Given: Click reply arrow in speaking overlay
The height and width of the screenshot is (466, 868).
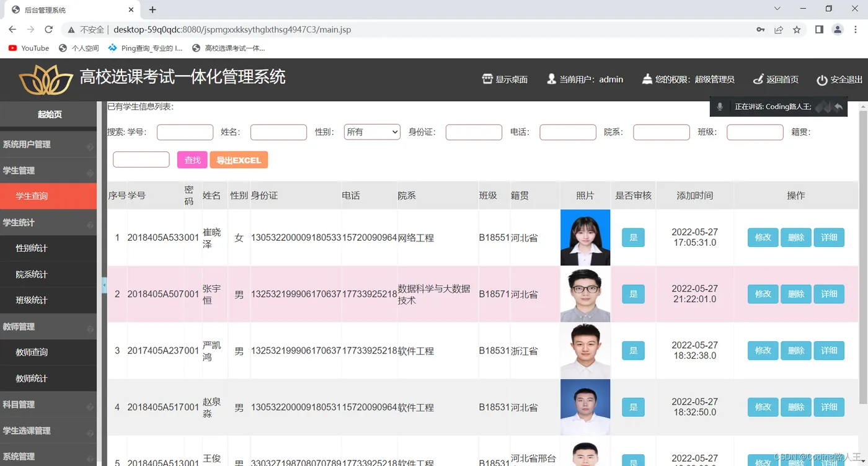Looking at the screenshot, I should point(838,107).
